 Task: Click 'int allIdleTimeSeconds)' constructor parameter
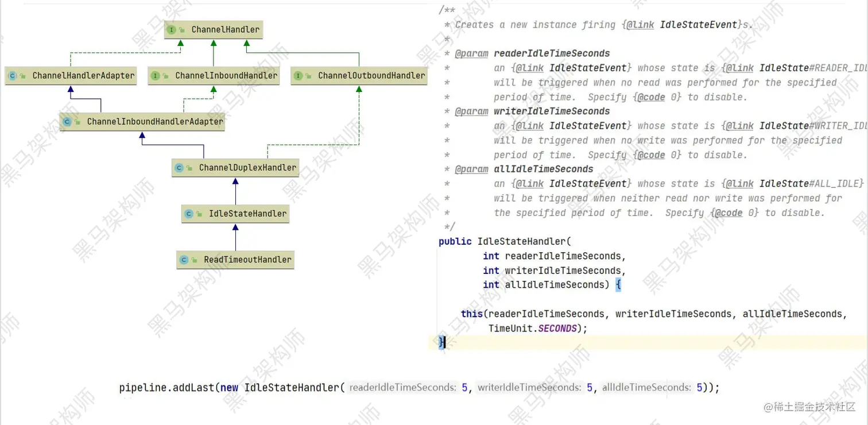point(546,285)
